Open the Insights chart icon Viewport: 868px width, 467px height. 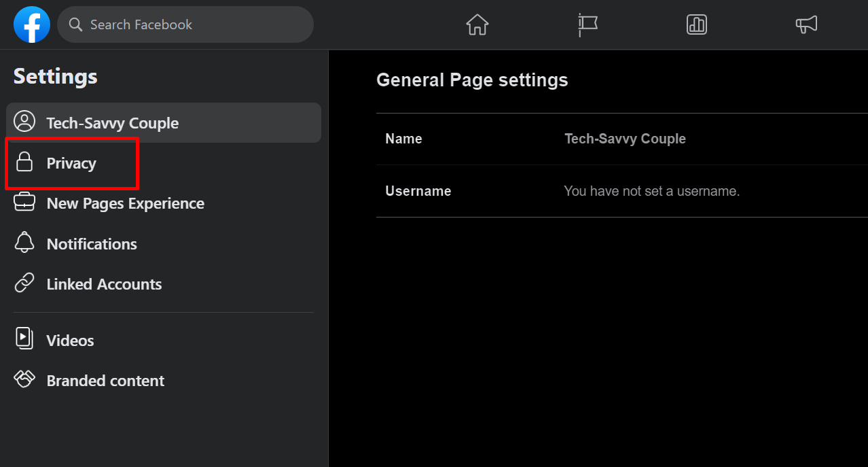click(696, 24)
